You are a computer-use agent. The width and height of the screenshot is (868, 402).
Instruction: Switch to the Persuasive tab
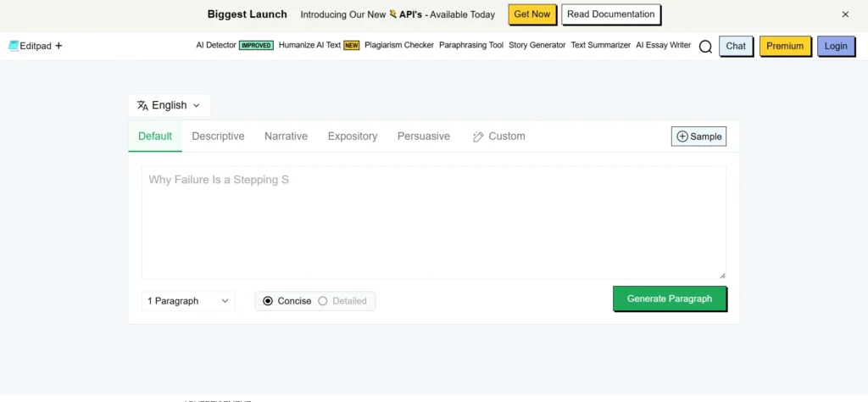point(423,137)
